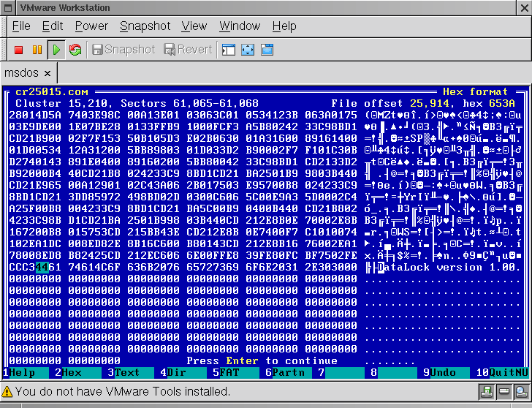
Task: Click the 'DataLock version 1.00.' ASCII text
Action: click(449, 267)
